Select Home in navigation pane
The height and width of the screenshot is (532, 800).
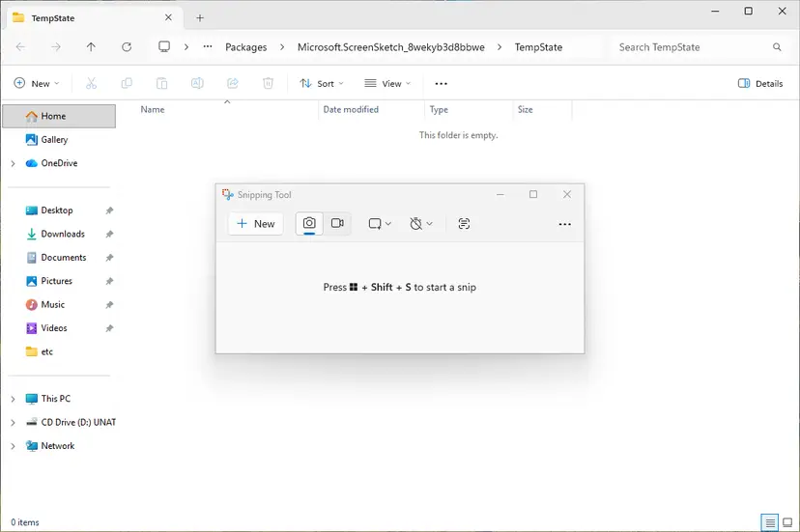point(59,116)
